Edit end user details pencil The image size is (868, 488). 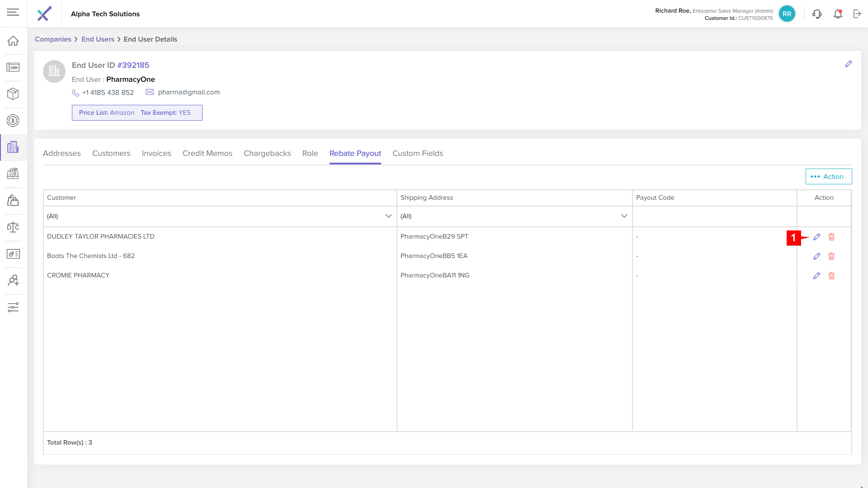tap(849, 64)
